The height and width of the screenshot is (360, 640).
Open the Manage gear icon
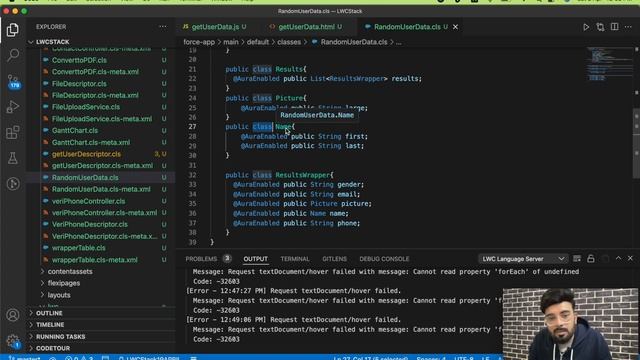(x=13, y=341)
